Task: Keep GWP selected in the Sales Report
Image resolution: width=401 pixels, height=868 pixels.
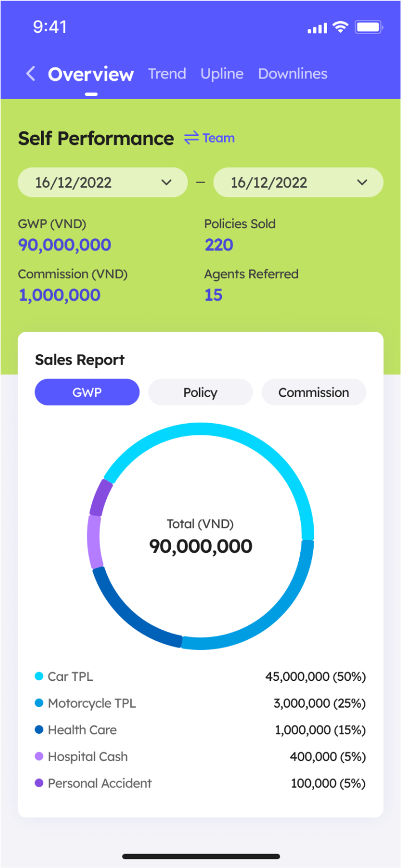Action: pyautogui.click(x=87, y=392)
